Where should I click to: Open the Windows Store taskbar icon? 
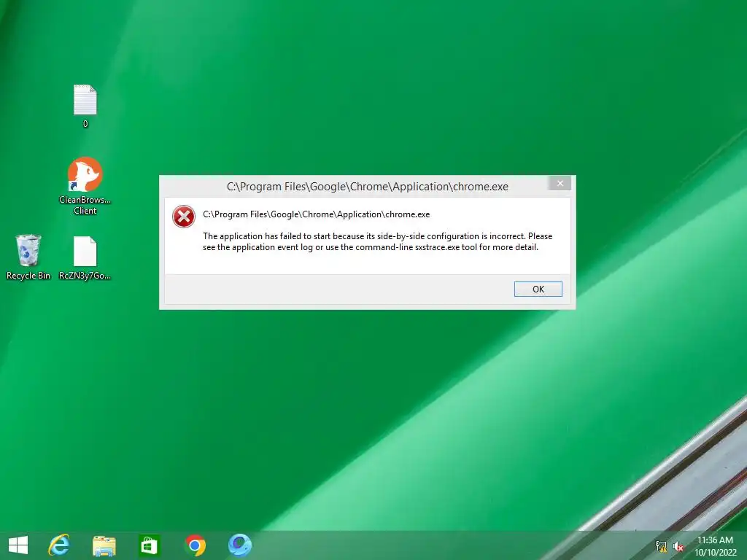[x=149, y=545]
